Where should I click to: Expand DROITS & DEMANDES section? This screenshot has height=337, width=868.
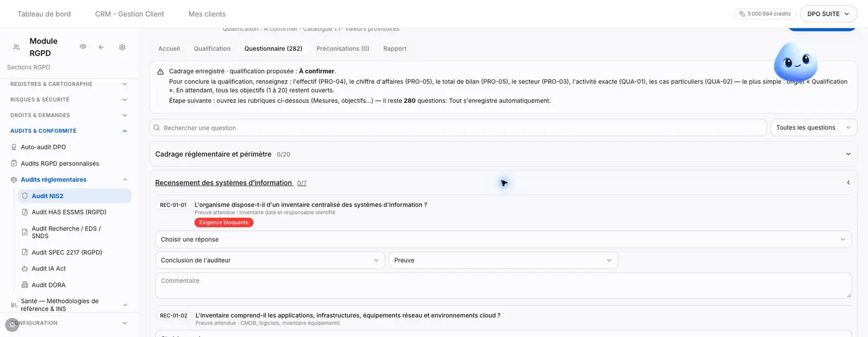(x=125, y=115)
